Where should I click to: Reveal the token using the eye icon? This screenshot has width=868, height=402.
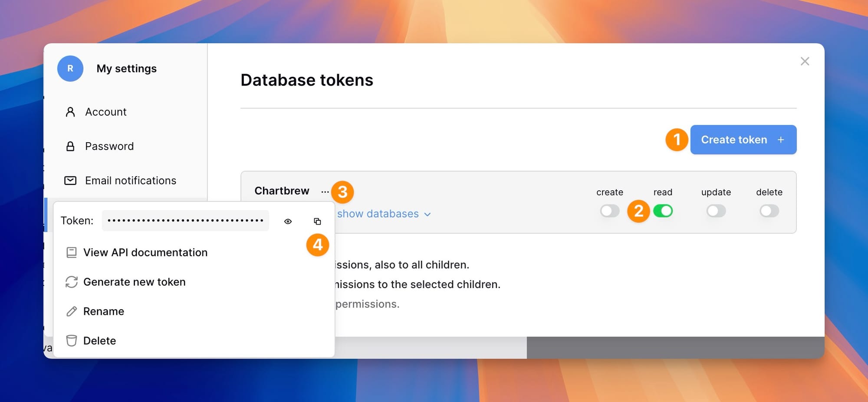tap(288, 221)
